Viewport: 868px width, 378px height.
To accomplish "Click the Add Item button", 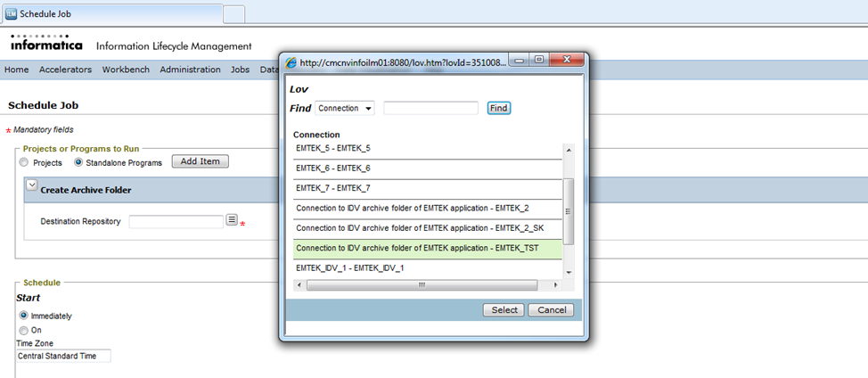I will pyautogui.click(x=201, y=161).
